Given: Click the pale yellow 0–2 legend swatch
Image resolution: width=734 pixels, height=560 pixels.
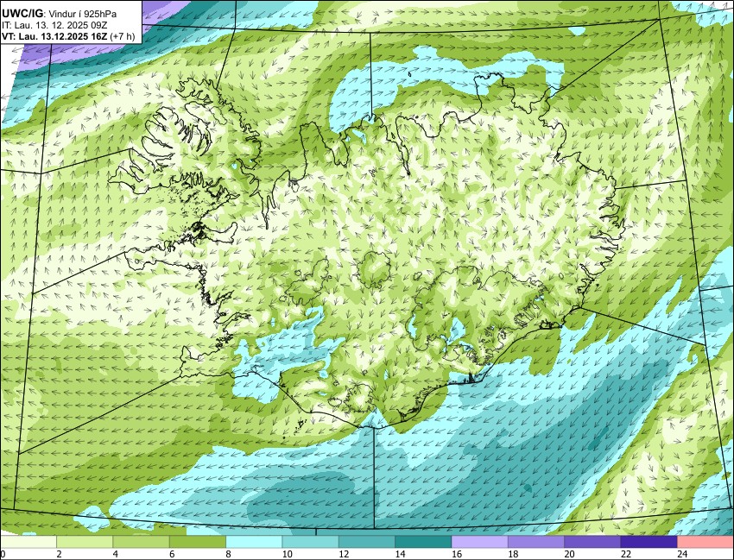Looking at the screenshot, I should [28, 542].
